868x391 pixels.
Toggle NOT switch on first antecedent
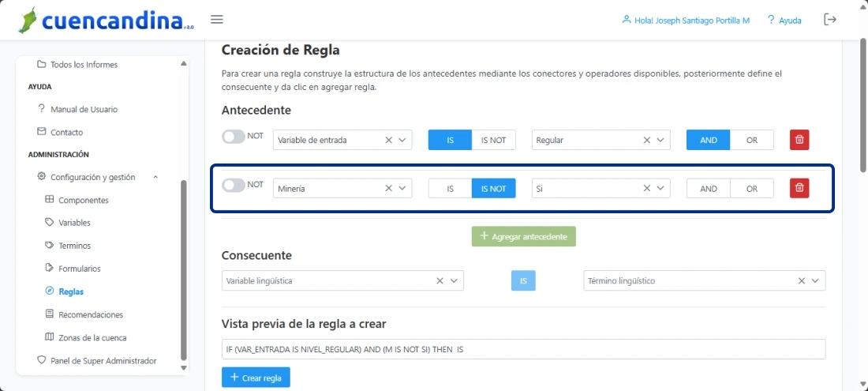[234, 137]
